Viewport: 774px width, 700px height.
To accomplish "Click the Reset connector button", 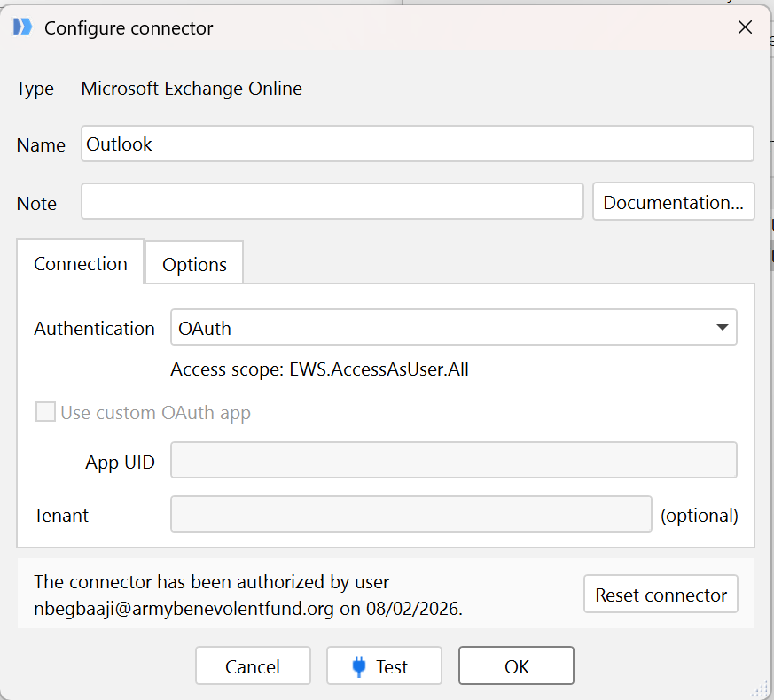I will click(x=661, y=595).
